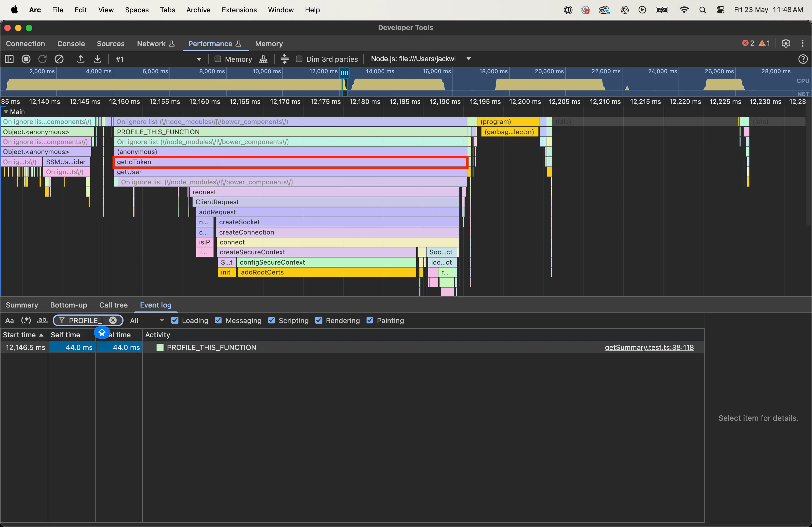Screen dimensions: 812x527
Task: Switch to the Sources tab
Action: click(x=111, y=44)
